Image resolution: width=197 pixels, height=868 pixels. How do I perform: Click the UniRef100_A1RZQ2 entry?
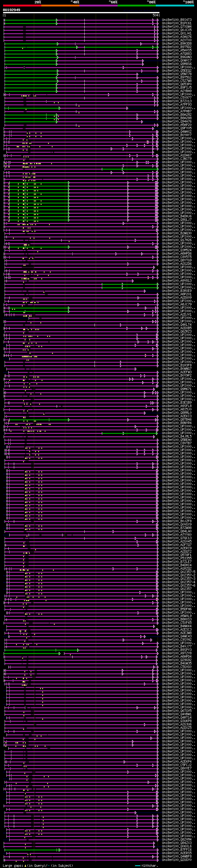pos(177,568)
